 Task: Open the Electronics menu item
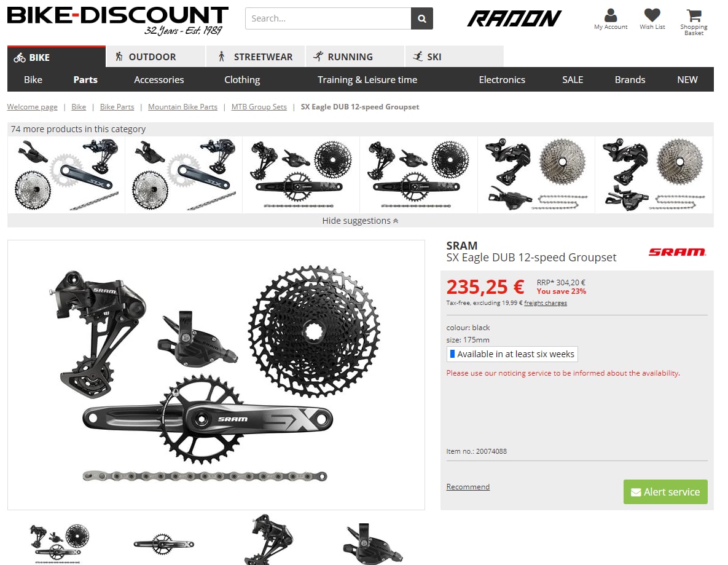tap(502, 79)
